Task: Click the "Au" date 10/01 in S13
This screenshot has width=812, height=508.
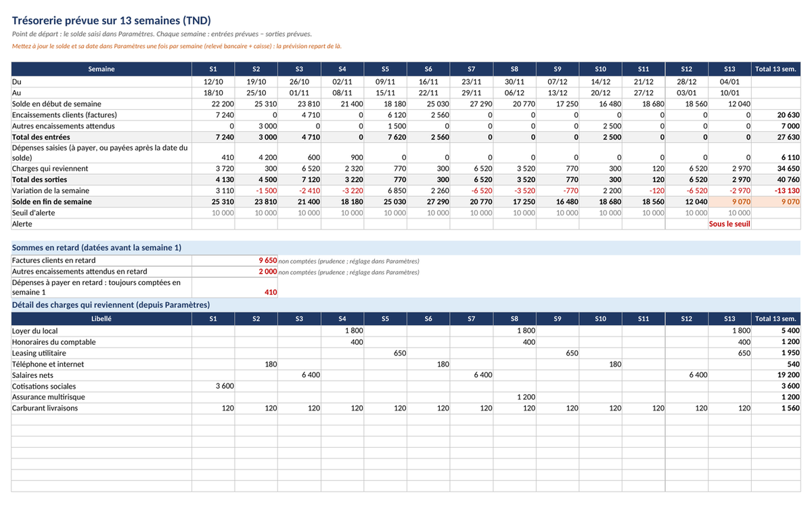Action: click(x=729, y=93)
